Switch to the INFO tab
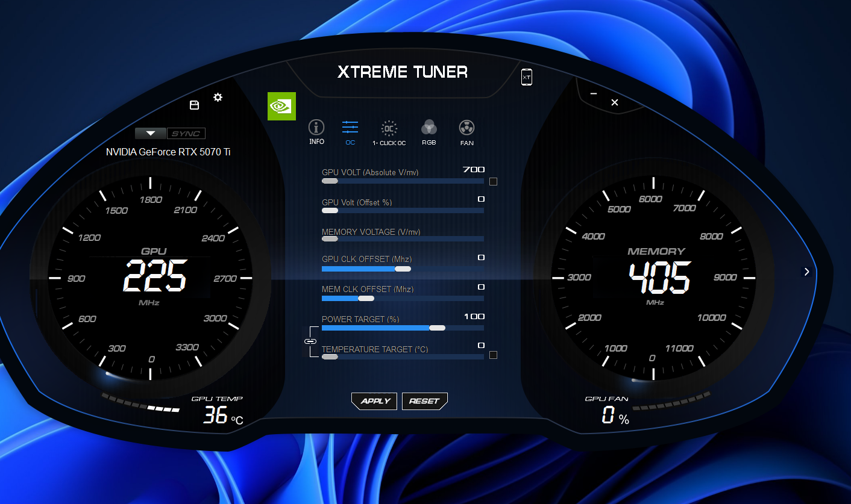851x504 pixels. pos(316,132)
